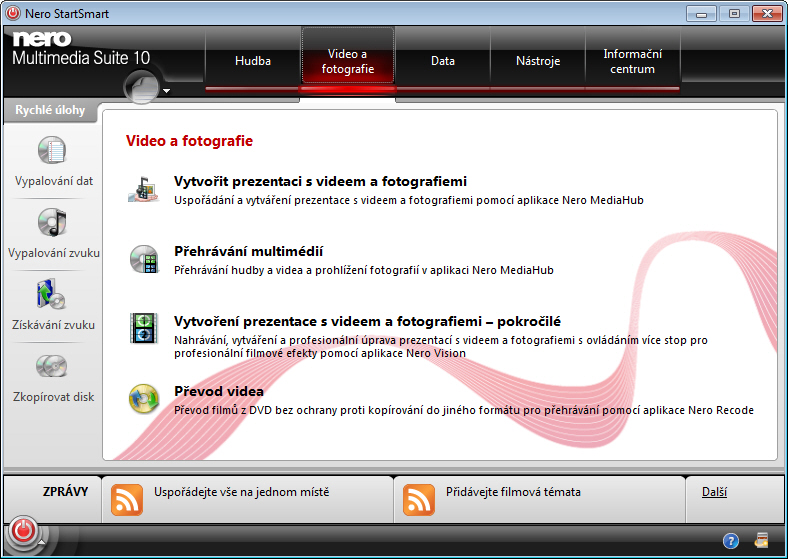Click the settings icon in bottom-right corner
788x559 pixels.
pos(761,541)
